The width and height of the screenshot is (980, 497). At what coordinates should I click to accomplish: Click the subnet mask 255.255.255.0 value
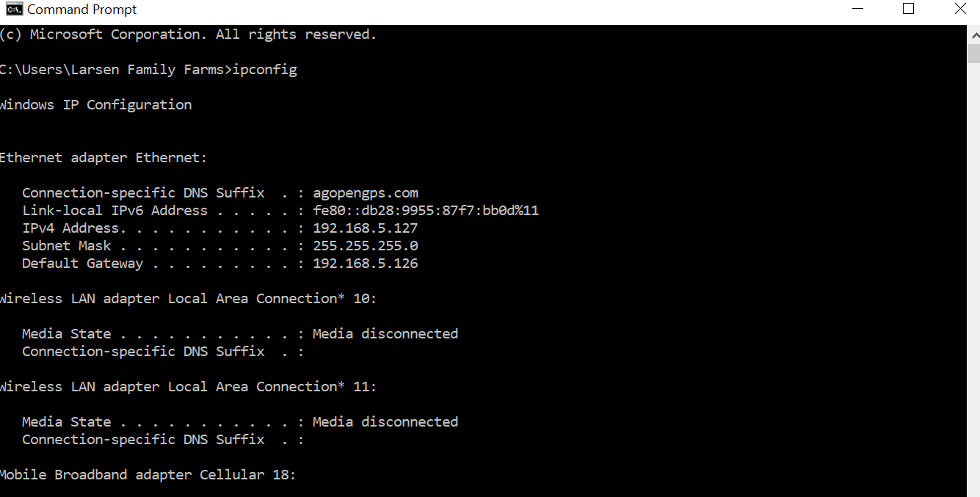coord(365,246)
